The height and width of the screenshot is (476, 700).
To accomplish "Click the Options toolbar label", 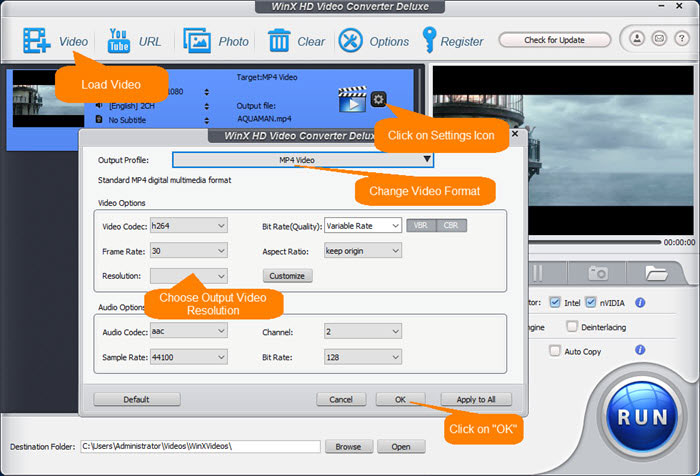I will click(x=389, y=42).
